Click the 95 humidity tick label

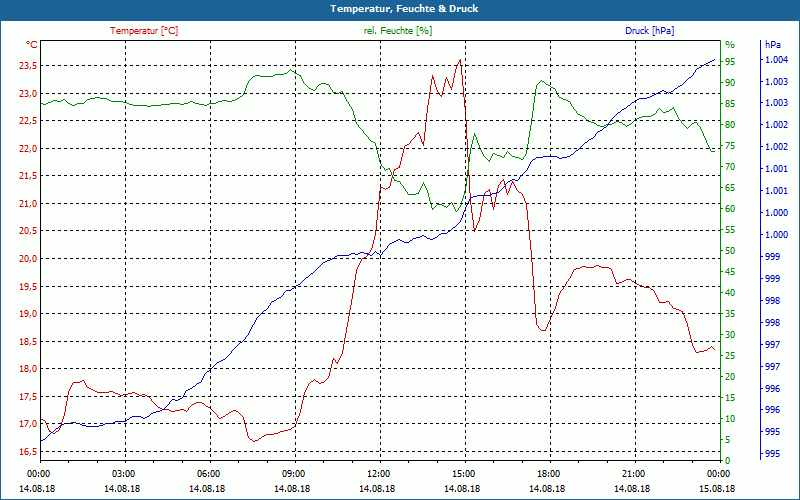(730, 62)
